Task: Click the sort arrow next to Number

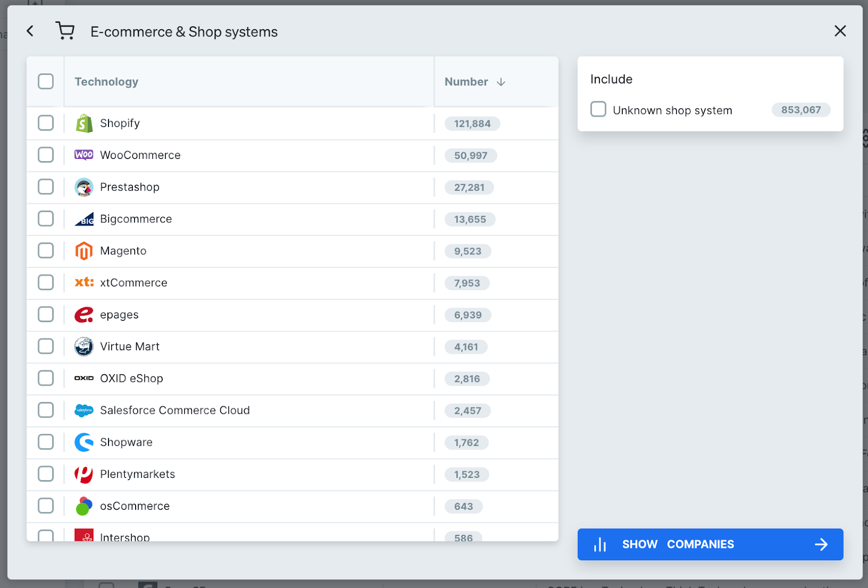Action: point(501,82)
